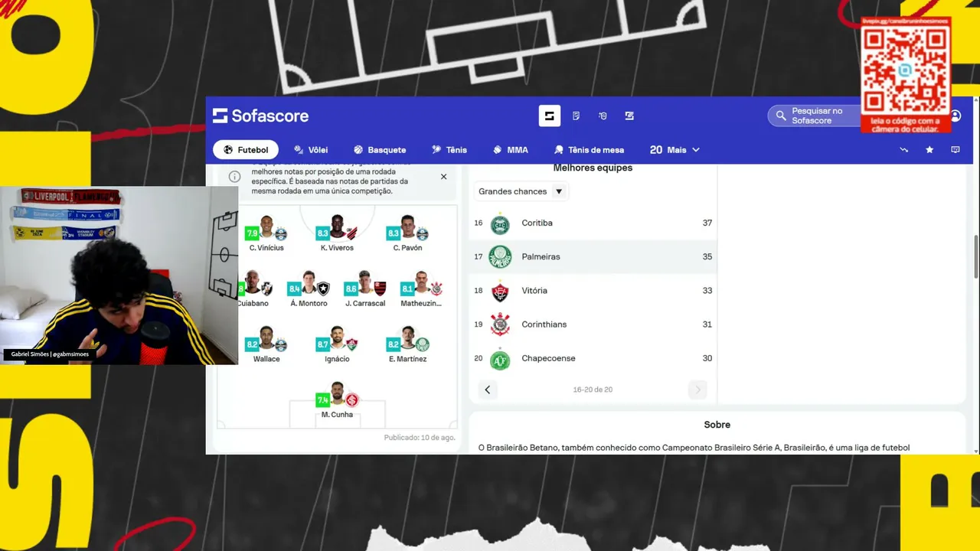Click the Melhores equipes heading
Viewport: 980px width, 551px height.
click(593, 168)
